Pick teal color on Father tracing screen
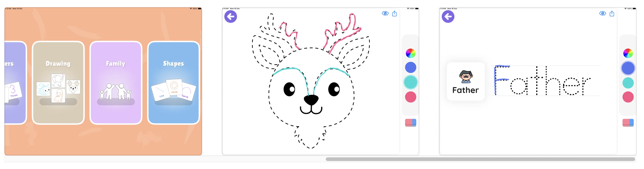The image size is (644, 169). [628, 83]
